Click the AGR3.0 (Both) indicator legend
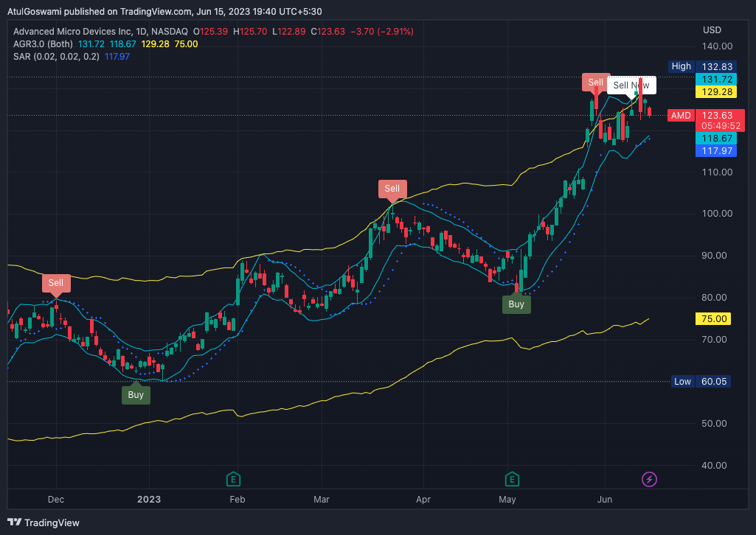This screenshot has height=535, width=756. pos(43,44)
